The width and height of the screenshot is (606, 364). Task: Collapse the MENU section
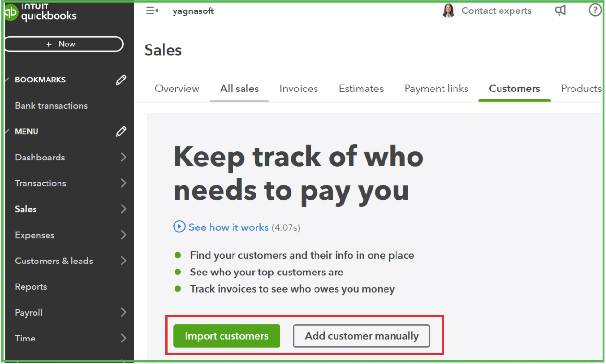coord(7,131)
